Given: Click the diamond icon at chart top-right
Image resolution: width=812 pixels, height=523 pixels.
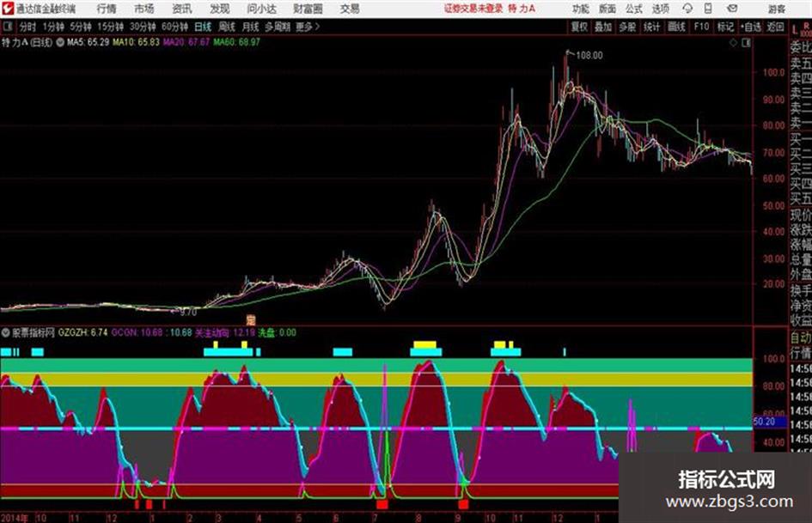Looking at the screenshot, I should [x=733, y=43].
